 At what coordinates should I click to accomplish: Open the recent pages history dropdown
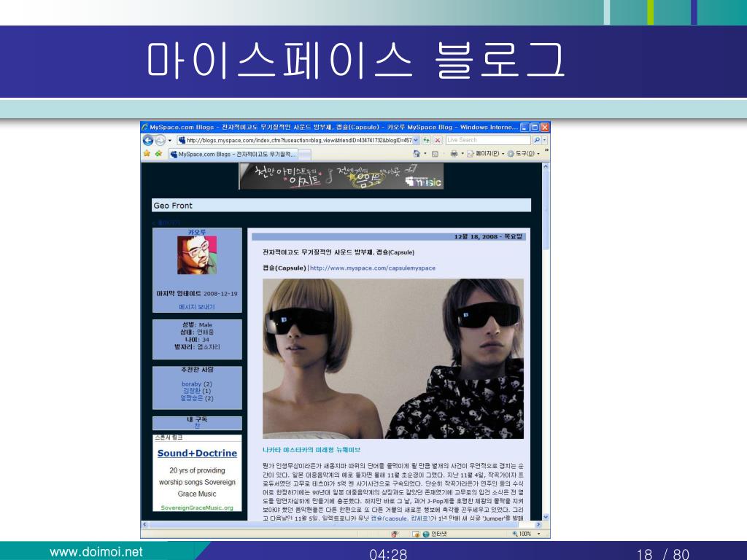tap(169, 141)
